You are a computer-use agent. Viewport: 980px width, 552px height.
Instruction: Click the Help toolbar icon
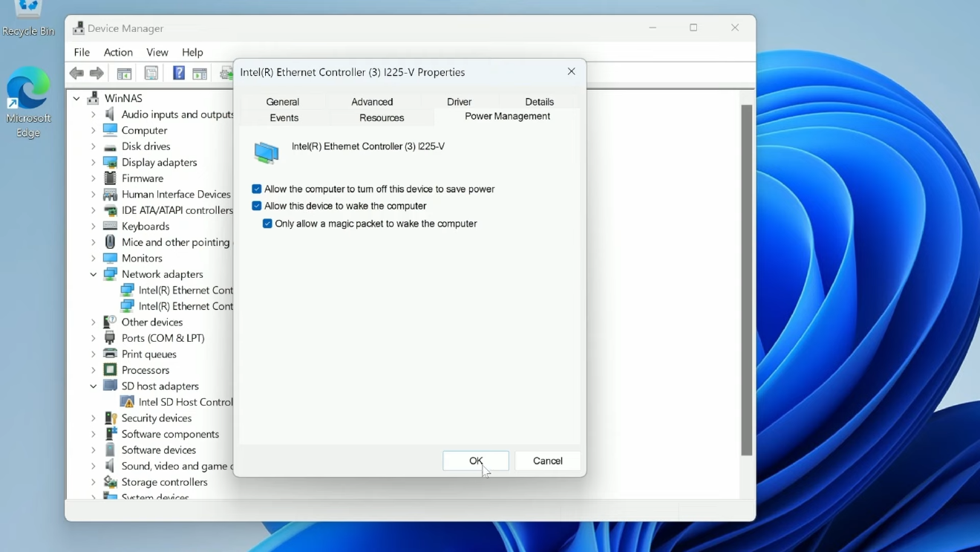coord(178,73)
